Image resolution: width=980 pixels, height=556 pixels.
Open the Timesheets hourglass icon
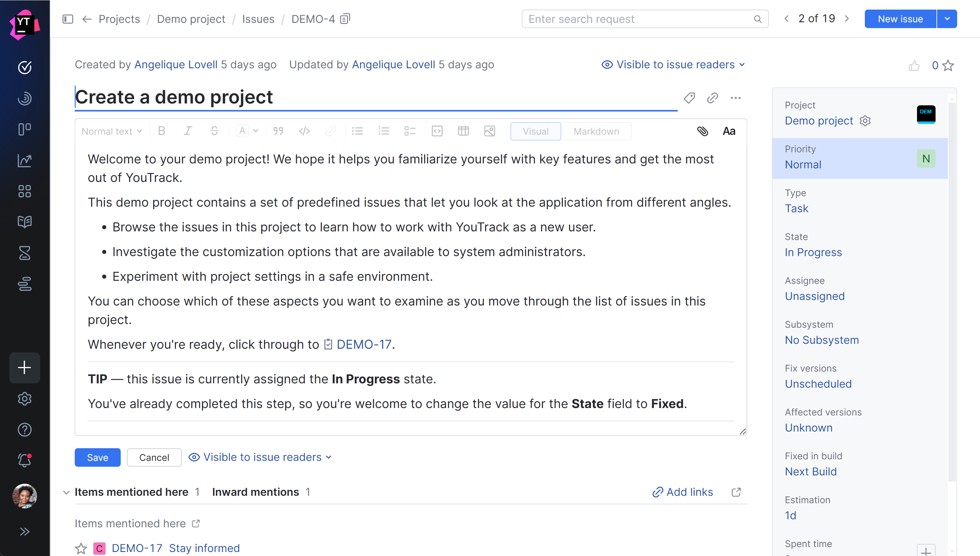coord(24,253)
